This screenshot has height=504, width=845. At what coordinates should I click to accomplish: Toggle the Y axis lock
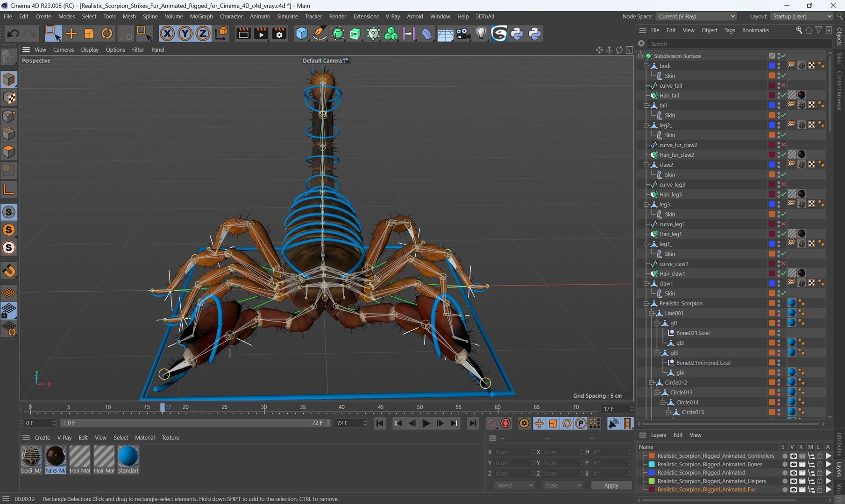point(185,34)
